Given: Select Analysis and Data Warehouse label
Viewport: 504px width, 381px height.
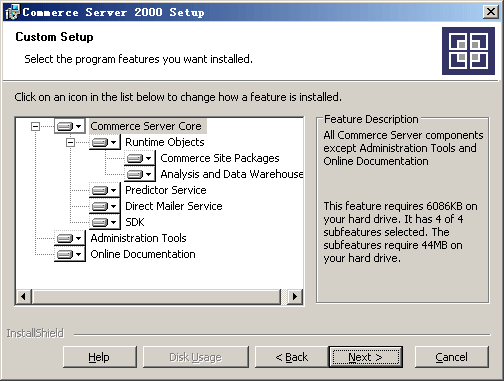Looking at the screenshot, I should click(232, 174).
